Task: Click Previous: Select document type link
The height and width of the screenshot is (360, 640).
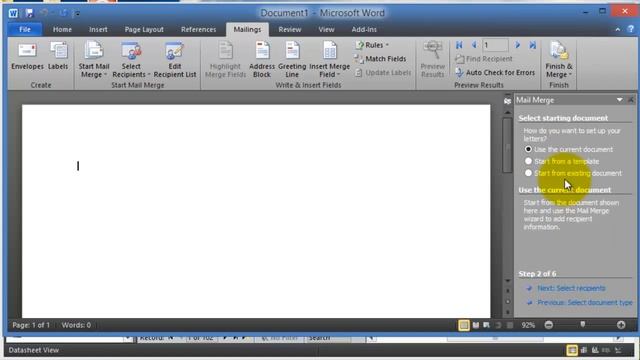Action: click(584, 302)
